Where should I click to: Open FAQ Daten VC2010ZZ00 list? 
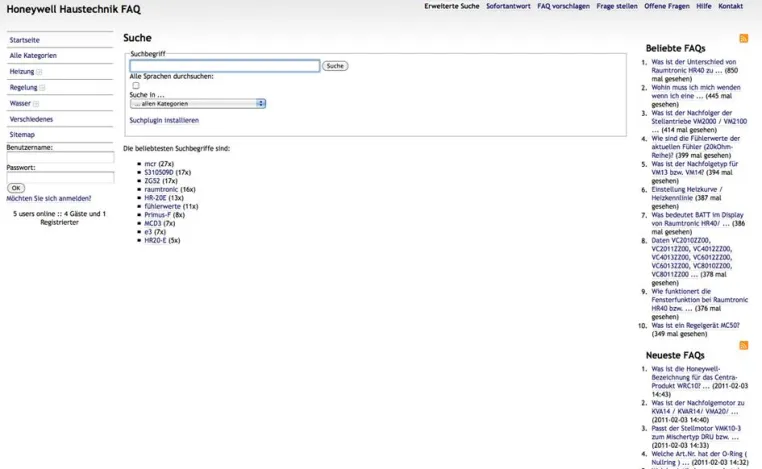(x=692, y=257)
